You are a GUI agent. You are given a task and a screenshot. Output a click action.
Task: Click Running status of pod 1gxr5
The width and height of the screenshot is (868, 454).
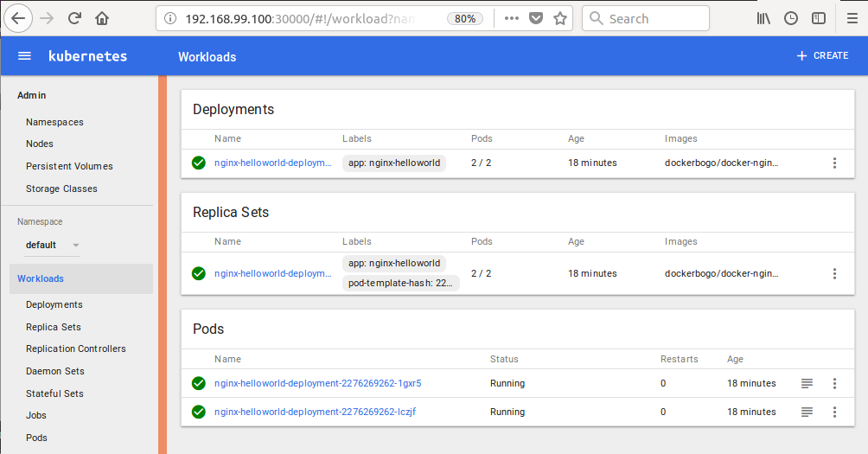pos(507,383)
